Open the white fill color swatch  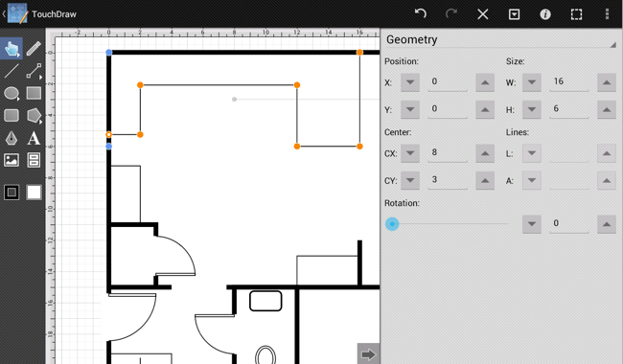pyautogui.click(x=34, y=193)
